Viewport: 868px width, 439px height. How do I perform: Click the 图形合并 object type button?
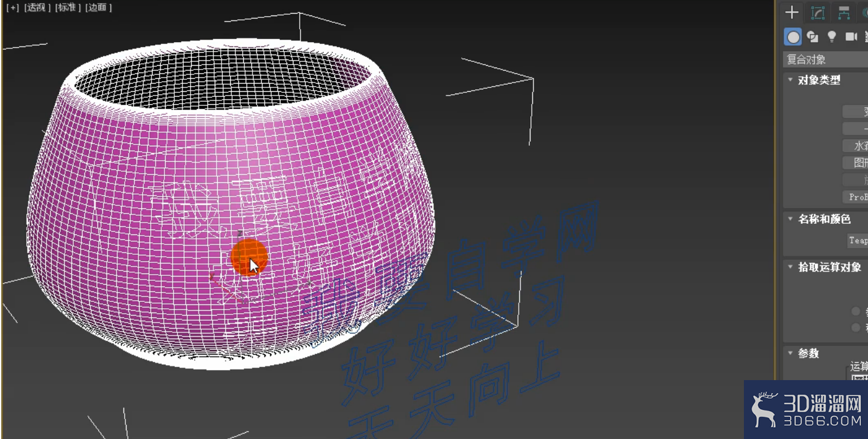coord(855,162)
